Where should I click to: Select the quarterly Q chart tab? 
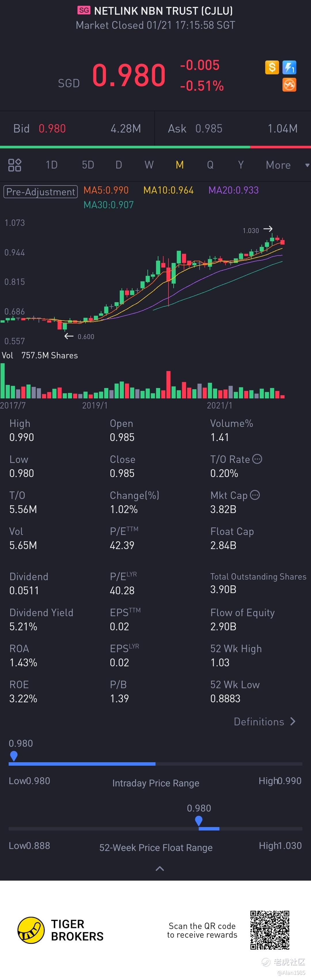coord(210,165)
